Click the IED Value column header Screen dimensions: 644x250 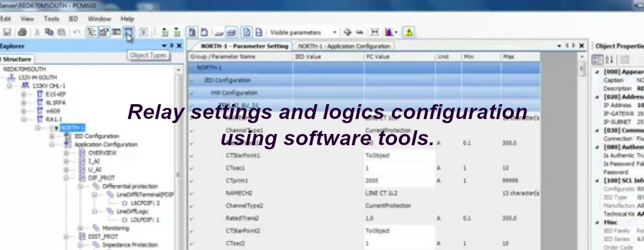(x=329, y=57)
